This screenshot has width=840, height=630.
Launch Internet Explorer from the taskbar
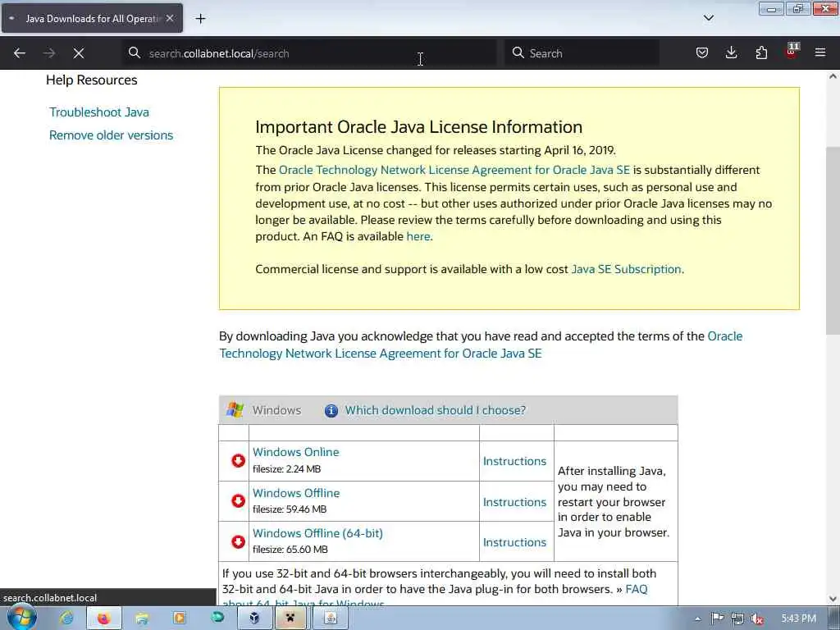tap(66, 619)
